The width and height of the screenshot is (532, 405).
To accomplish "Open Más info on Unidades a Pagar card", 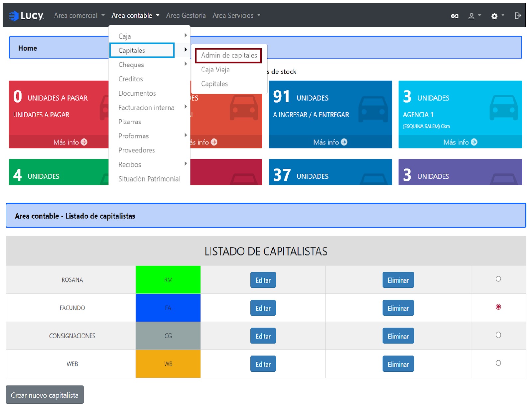I will pyautogui.click(x=70, y=142).
